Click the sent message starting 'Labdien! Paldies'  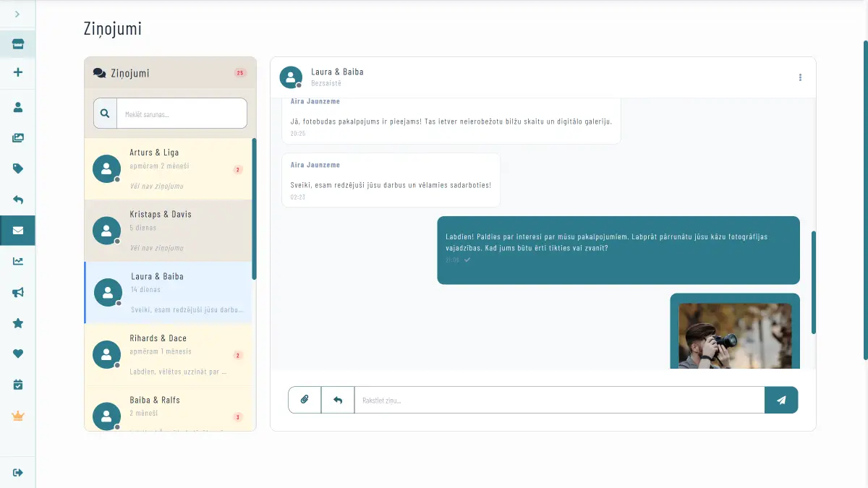pos(618,250)
